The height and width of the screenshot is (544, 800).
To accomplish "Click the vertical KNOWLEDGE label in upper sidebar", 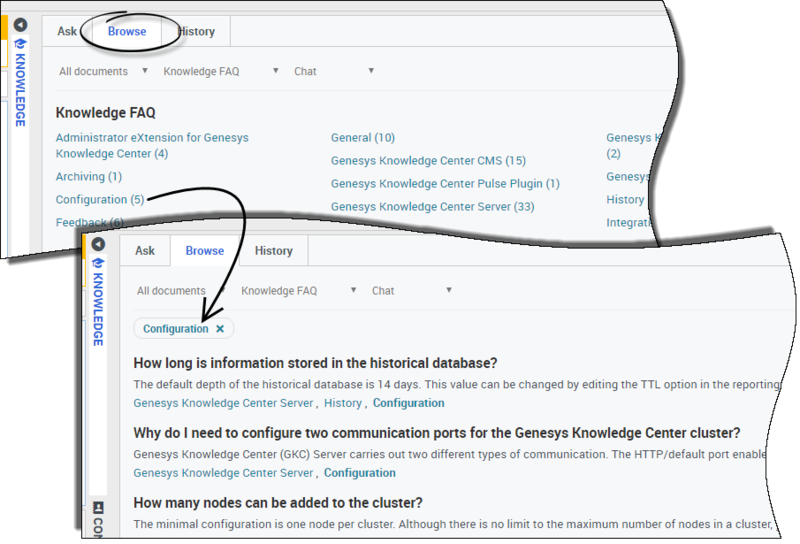I will coord(20,90).
